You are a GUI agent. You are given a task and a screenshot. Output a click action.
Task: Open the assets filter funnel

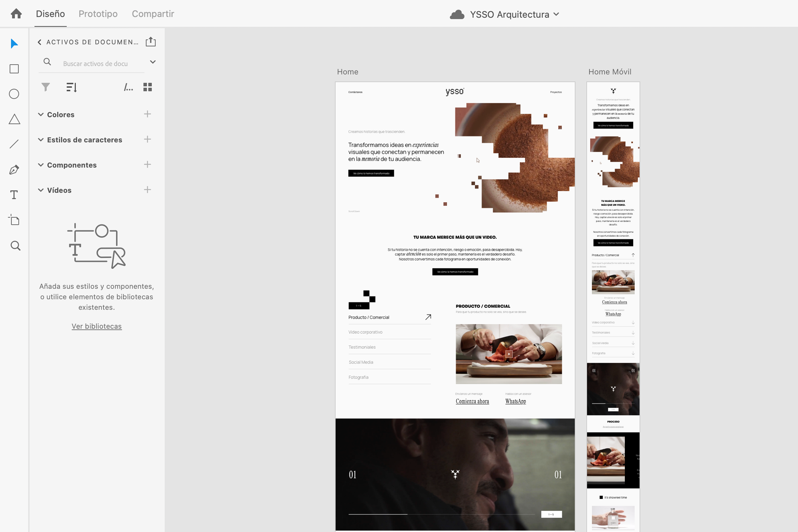click(x=46, y=87)
